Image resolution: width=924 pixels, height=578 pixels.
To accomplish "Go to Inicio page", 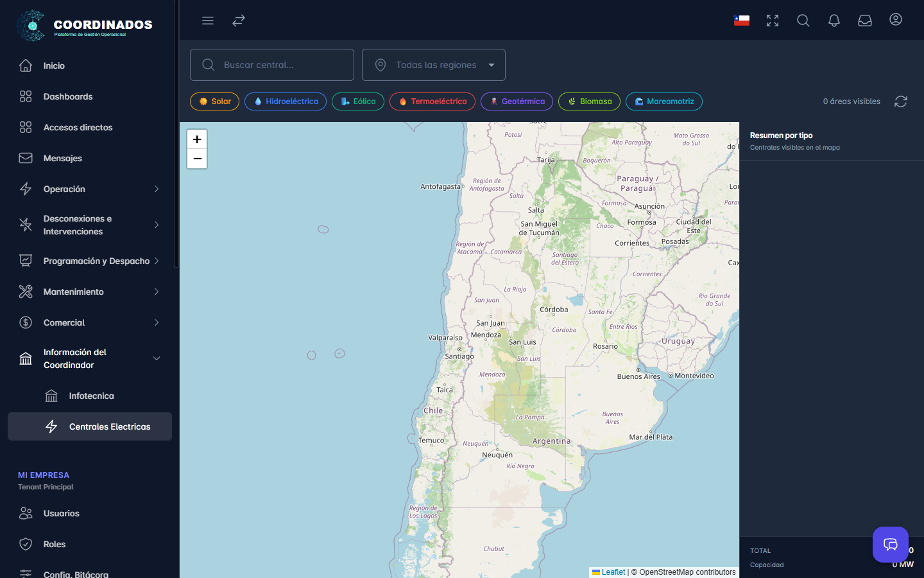I will 90,66.
